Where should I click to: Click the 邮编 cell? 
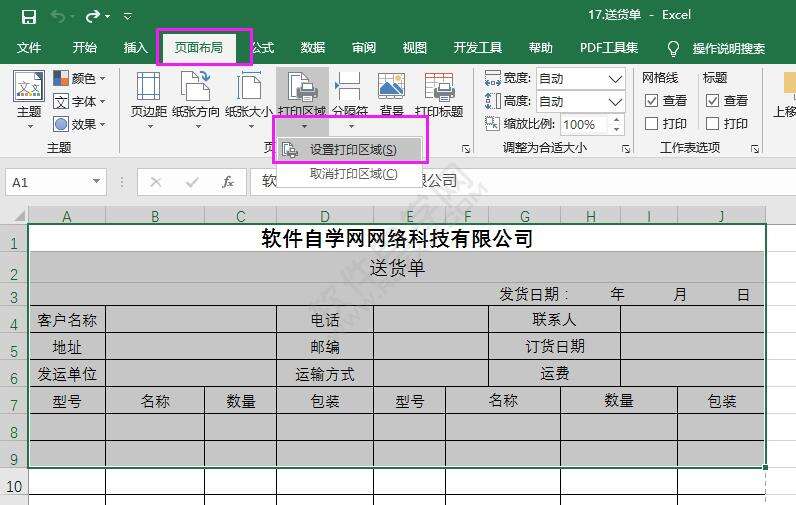pos(325,347)
